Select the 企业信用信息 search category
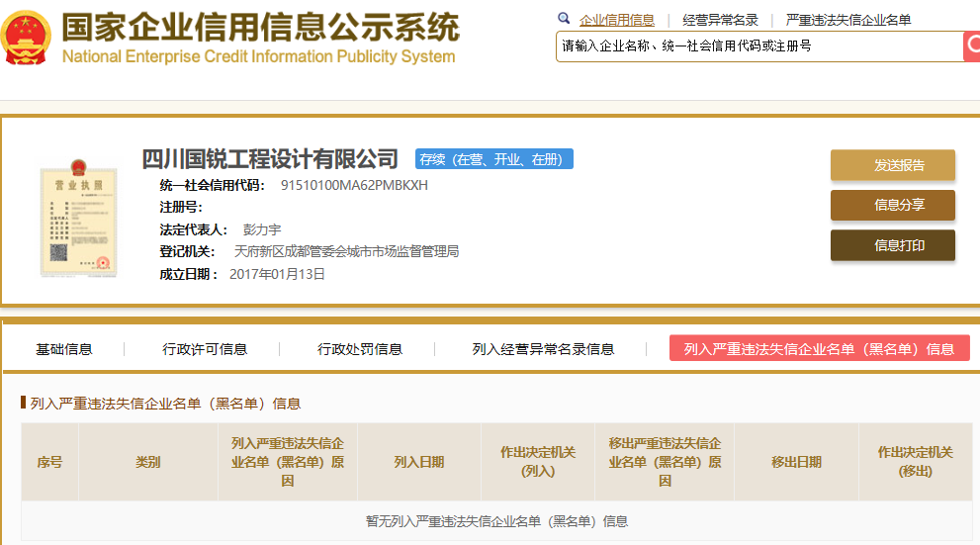 coord(617,20)
